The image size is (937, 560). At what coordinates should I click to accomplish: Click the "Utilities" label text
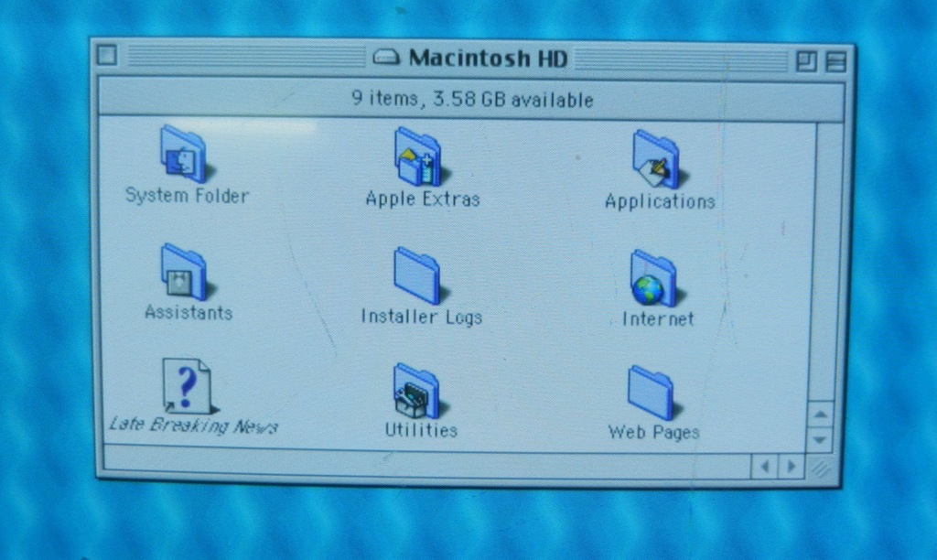421,430
